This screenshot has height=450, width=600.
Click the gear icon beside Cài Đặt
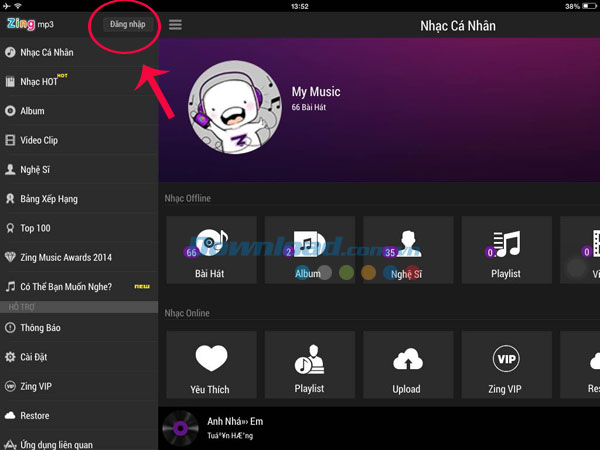pyautogui.click(x=10, y=357)
